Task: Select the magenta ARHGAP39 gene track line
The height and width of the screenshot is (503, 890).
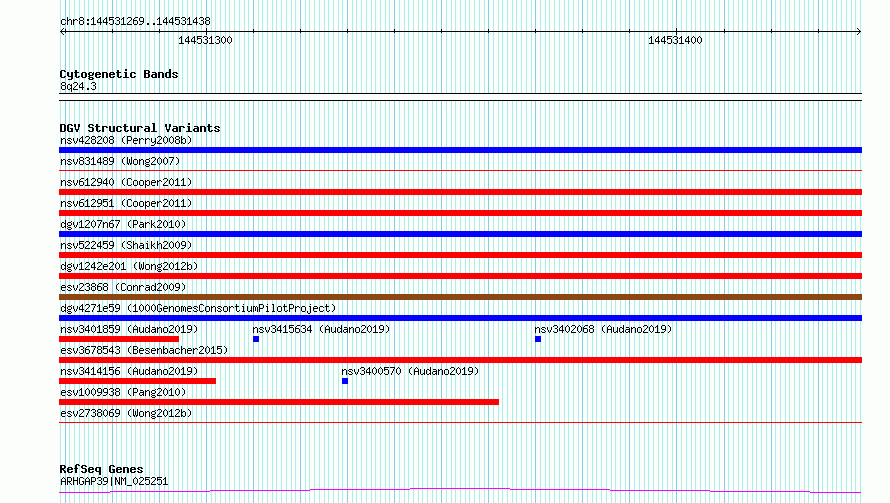Action: coord(460,491)
